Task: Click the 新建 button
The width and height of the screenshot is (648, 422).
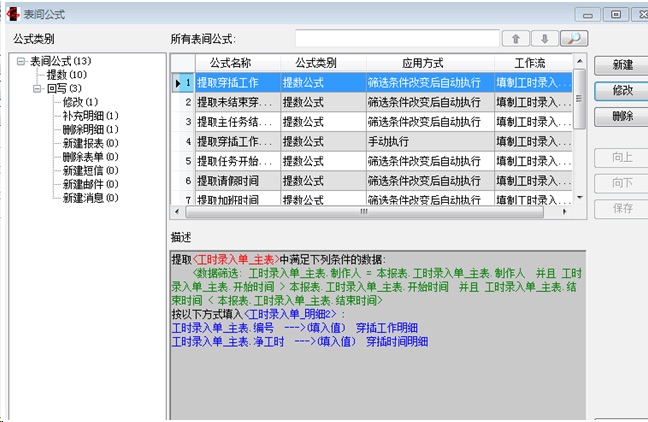Action: point(622,65)
